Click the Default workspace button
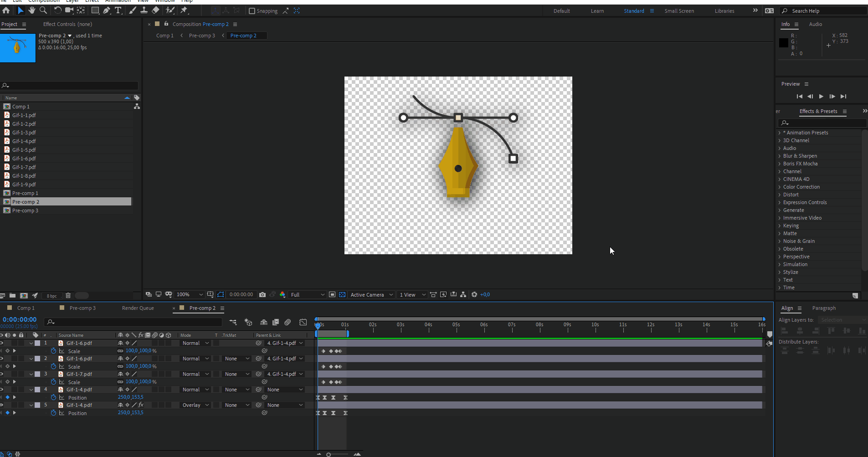 click(x=562, y=11)
